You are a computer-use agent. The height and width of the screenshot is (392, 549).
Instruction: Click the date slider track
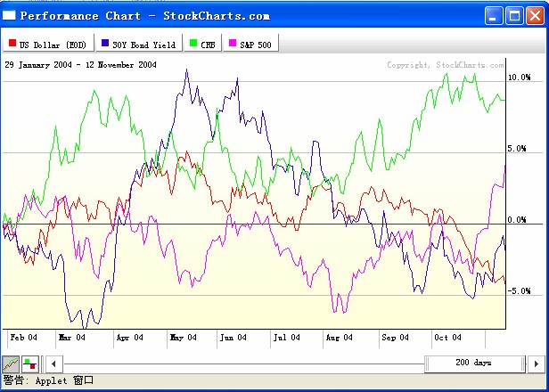(243, 364)
